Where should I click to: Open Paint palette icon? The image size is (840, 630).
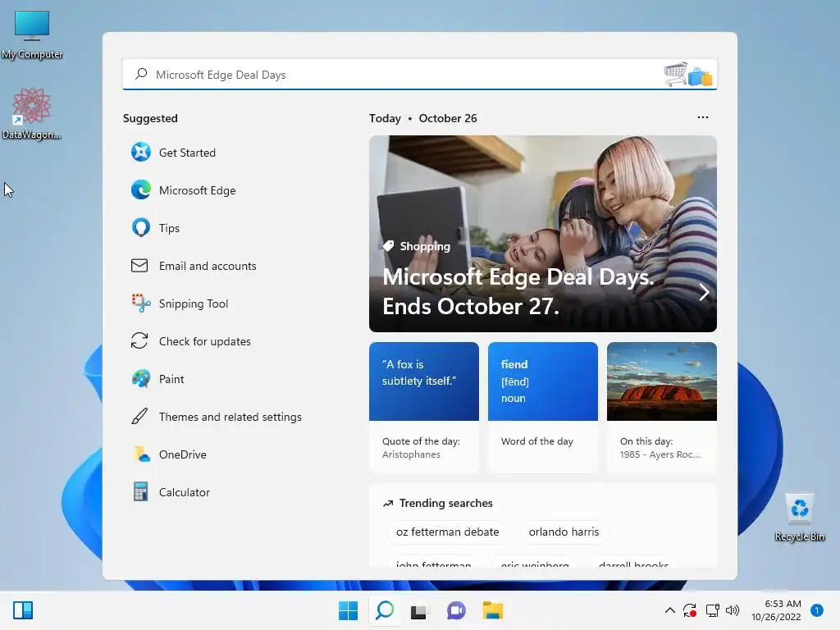141,379
